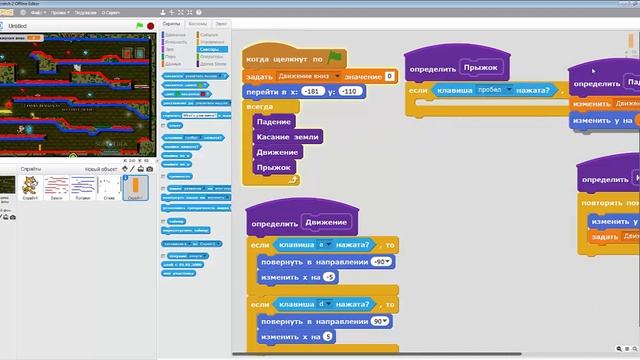The width and height of the screenshot is (640, 360).
Task: Click value field 0 in set variable block
Action: (x=389, y=76)
